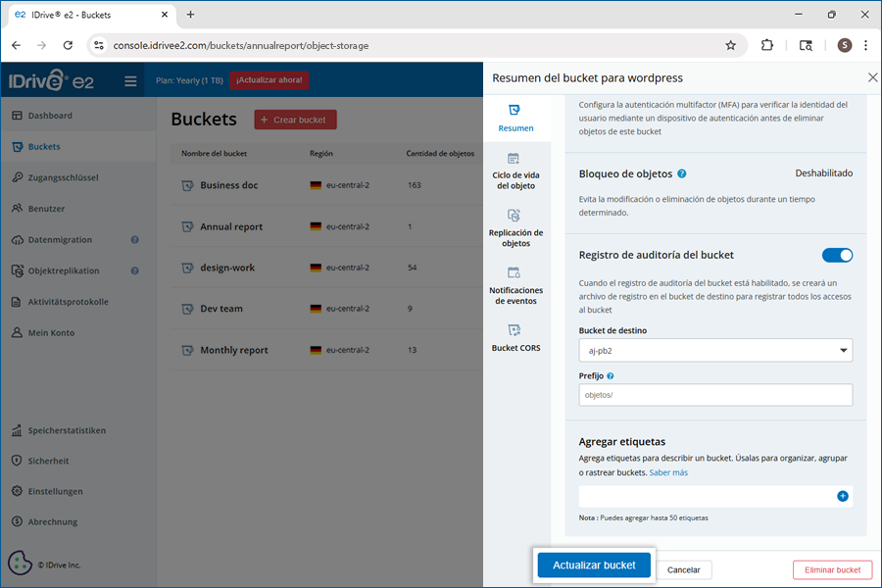Close the Resumen del bucket panel
The width and height of the screenshot is (882, 588).
(872, 77)
